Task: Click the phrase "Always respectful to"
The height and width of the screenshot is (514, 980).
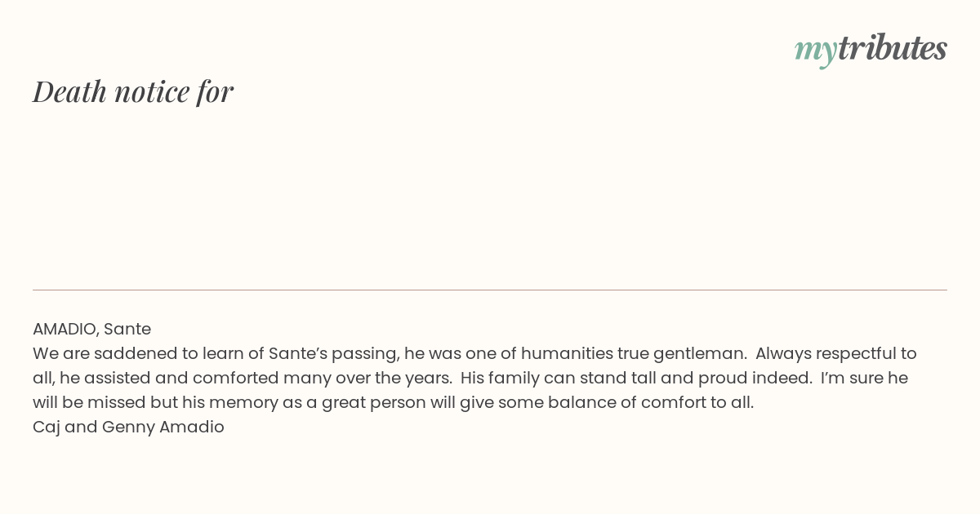Action: (x=836, y=353)
